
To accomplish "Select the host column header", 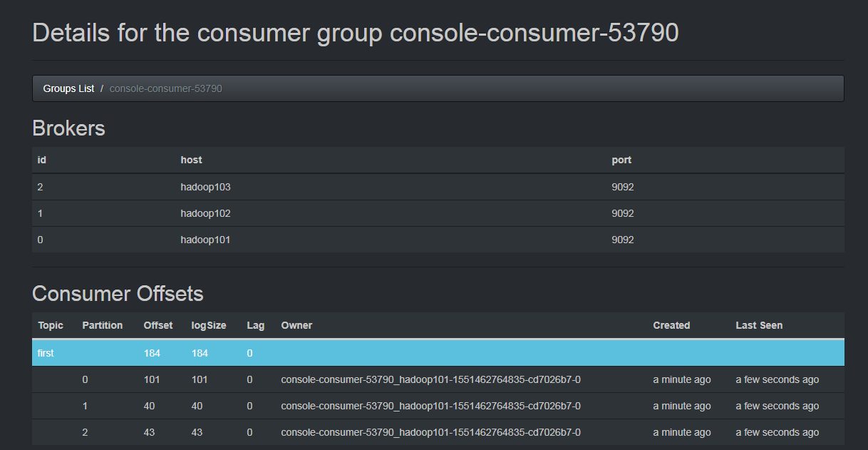I will click(191, 160).
